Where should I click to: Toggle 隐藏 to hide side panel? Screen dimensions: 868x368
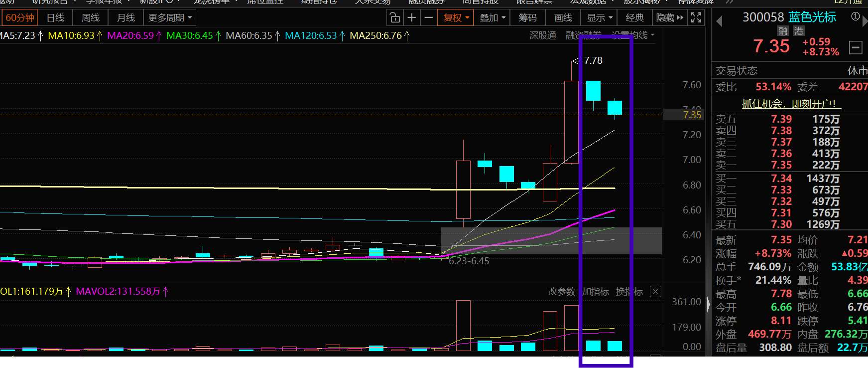(669, 18)
